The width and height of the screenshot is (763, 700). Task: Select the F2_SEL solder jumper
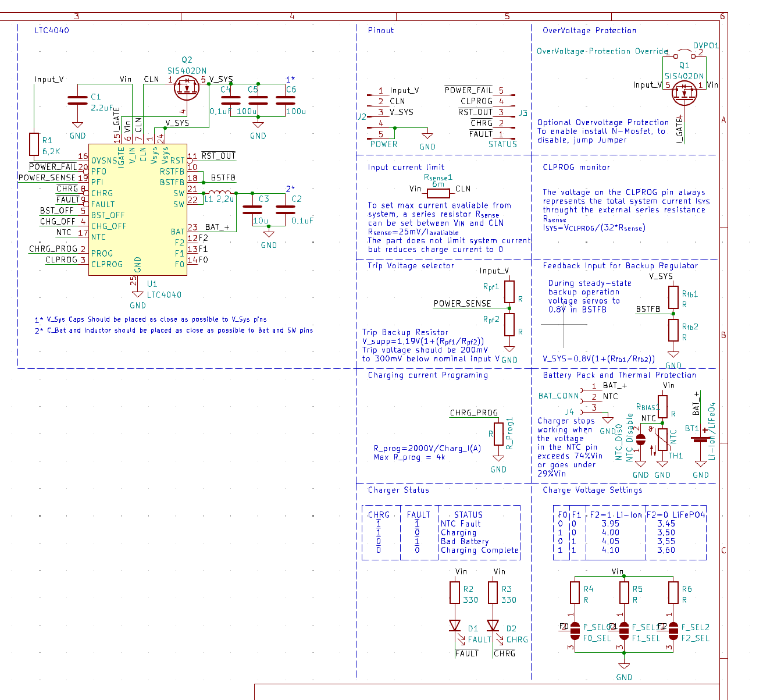673,631
